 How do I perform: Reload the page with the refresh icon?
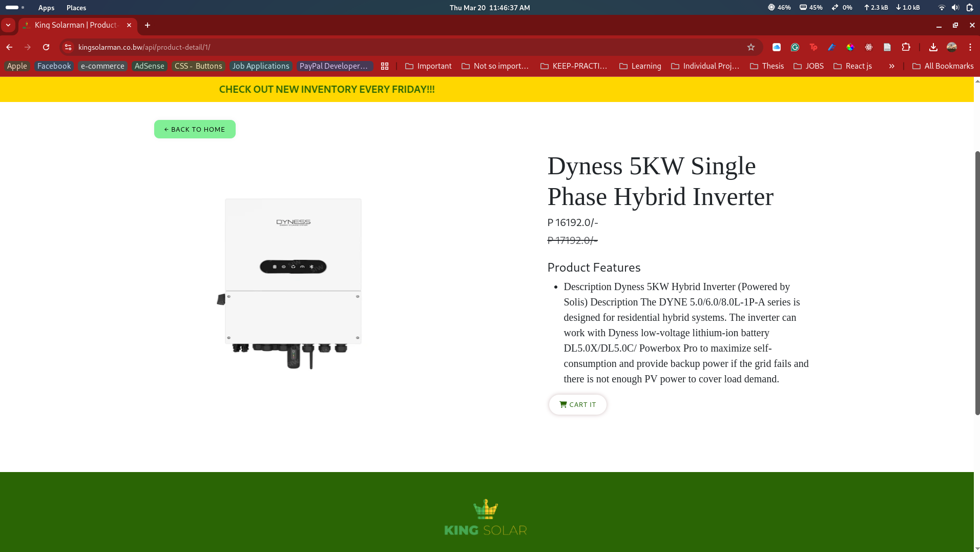(x=46, y=47)
